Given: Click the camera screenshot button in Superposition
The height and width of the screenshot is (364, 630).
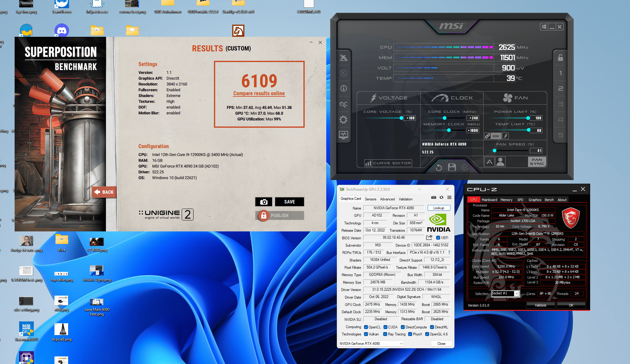Looking at the screenshot, I should click(x=264, y=202).
